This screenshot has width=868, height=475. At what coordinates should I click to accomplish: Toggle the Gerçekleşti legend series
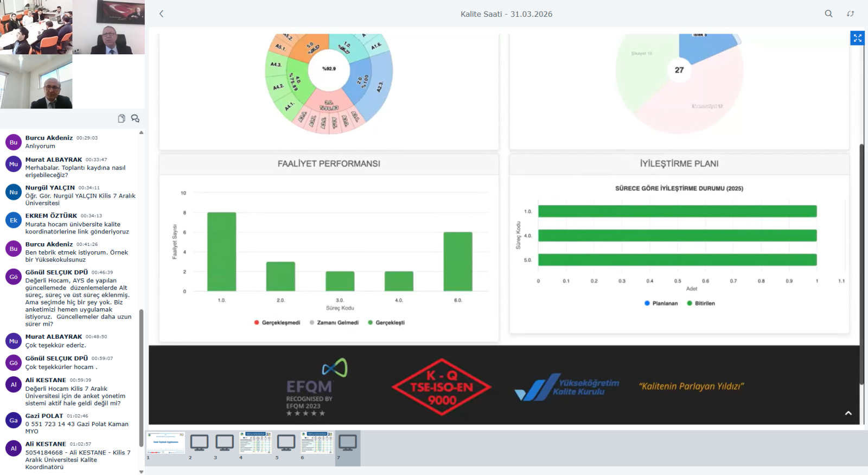coord(386,322)
